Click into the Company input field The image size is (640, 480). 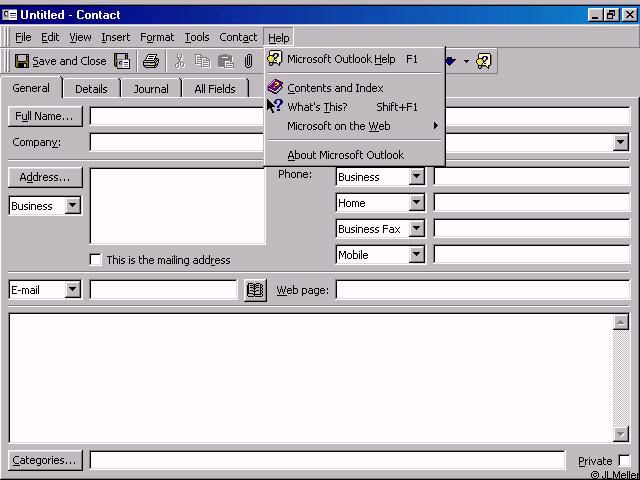pyautogui.click(x=177, y=142)
